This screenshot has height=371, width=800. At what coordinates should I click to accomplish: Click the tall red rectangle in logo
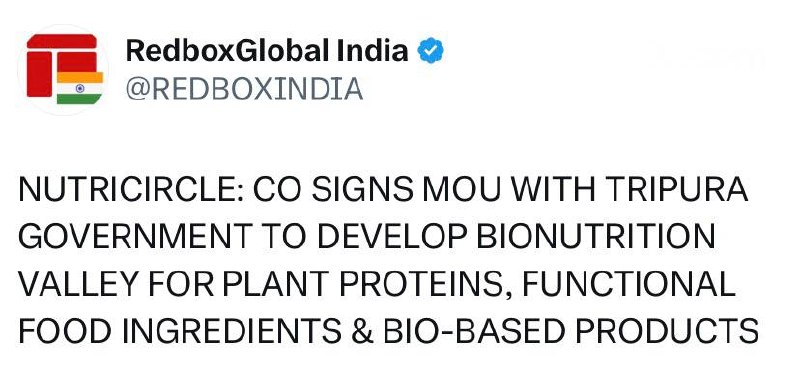[39, 74]
